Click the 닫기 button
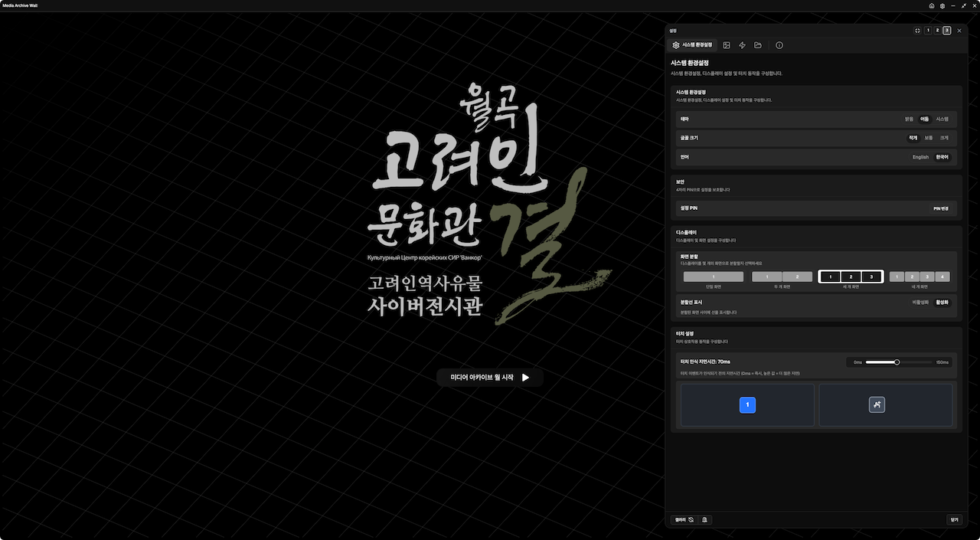The width and height of the screenshot is (980, 540). [x=954, y=519]
